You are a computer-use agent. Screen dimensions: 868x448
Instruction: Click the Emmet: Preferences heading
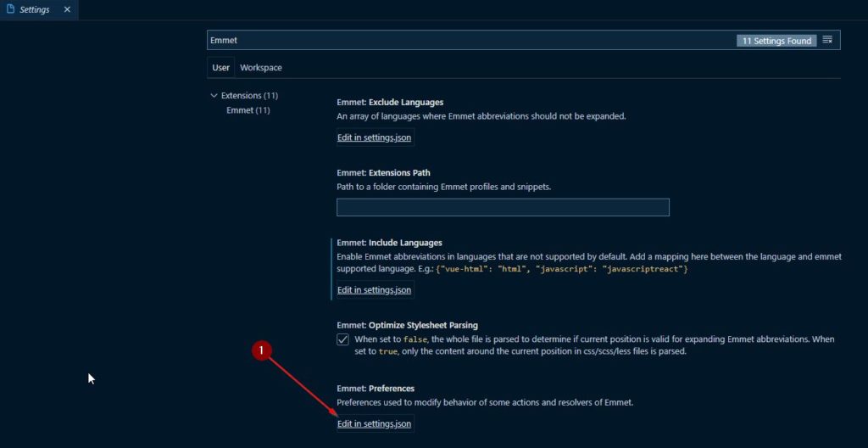(376, 388)
